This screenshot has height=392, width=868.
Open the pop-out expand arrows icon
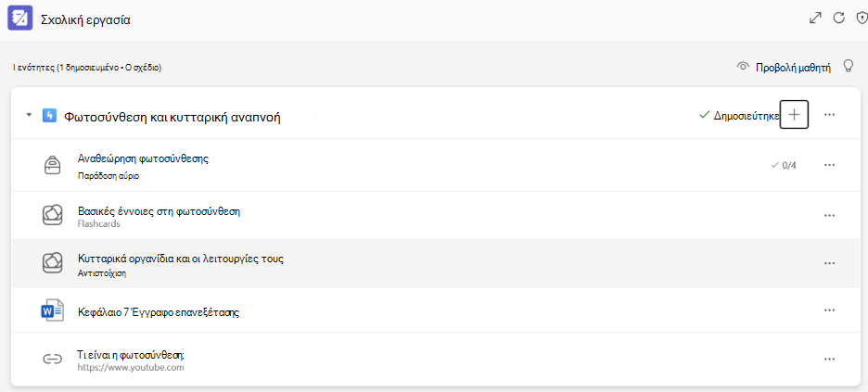815,18
